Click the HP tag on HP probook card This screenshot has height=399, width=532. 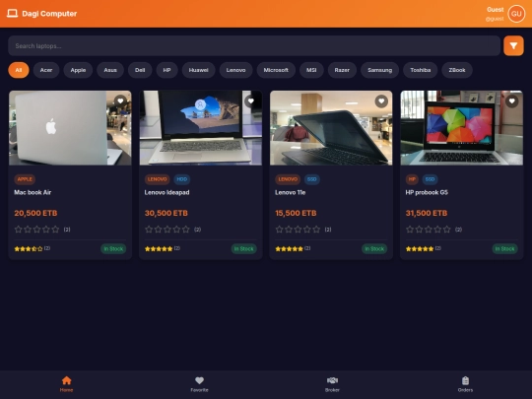tap(412, 179)
